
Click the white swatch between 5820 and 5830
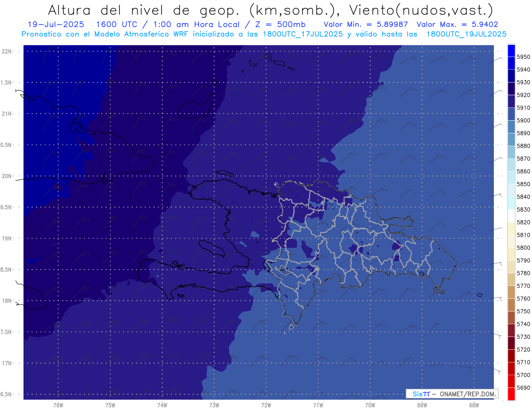point(511,216)
